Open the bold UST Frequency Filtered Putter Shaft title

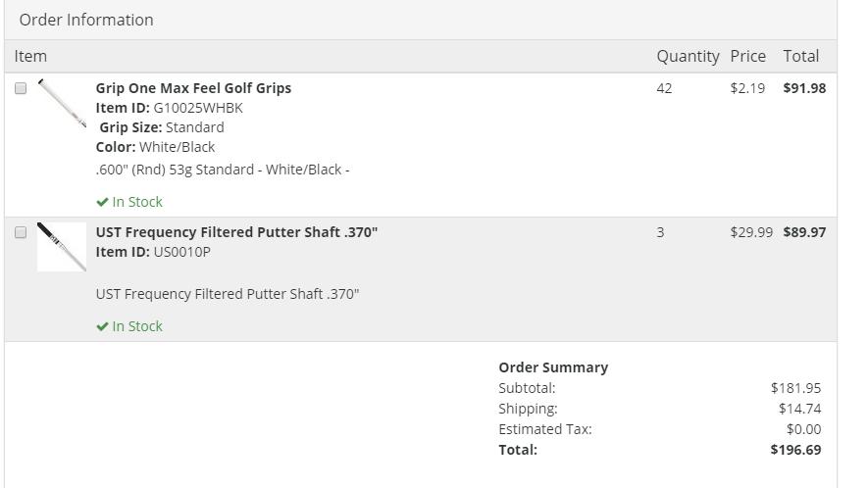click(236, 232)
